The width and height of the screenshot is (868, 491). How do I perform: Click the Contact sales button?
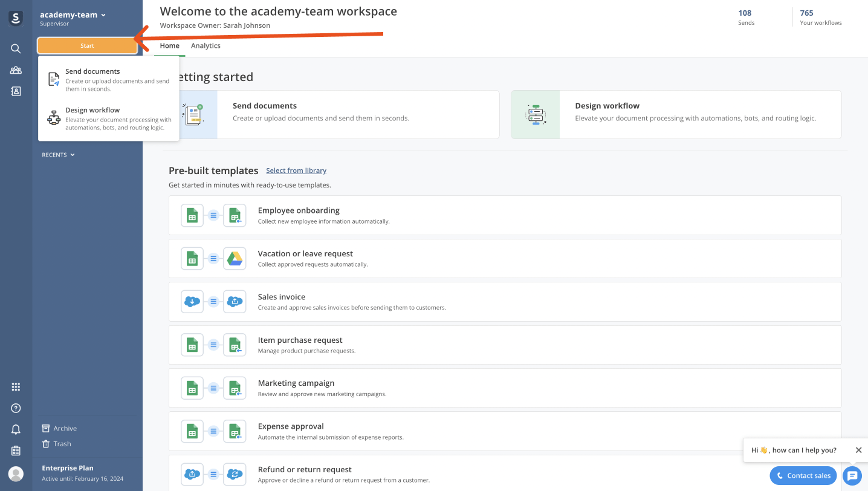[803, 476]
